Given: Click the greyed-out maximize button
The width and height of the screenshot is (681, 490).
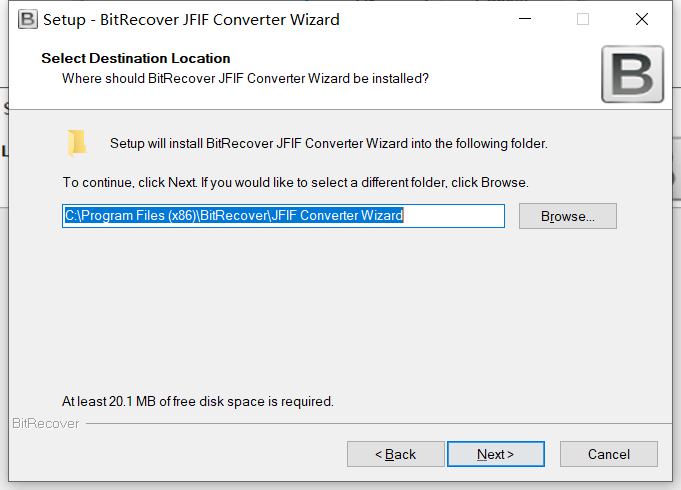Looking at the screenshot, I should 583,19.
